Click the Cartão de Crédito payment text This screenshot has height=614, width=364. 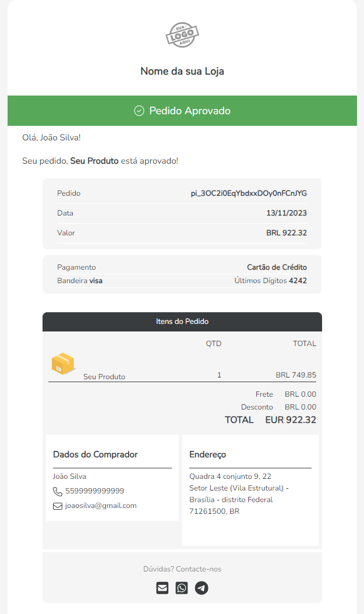(x=277, y=267)
